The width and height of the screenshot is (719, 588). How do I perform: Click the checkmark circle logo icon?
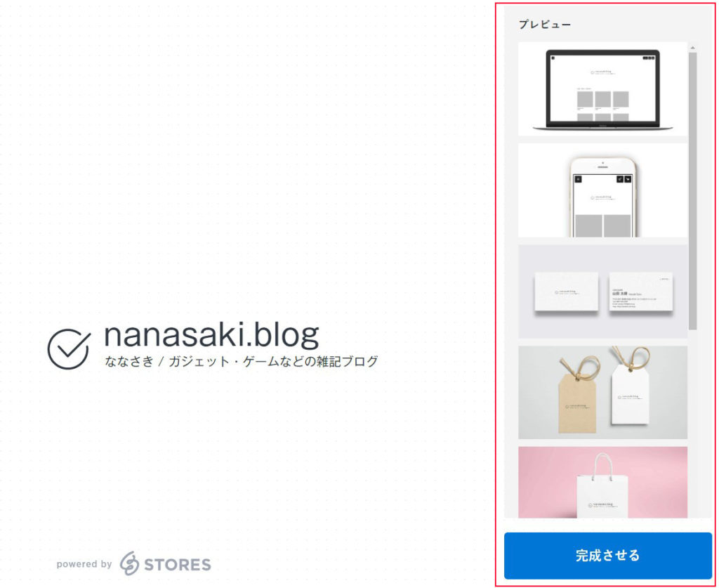click(x=69, y=348)
